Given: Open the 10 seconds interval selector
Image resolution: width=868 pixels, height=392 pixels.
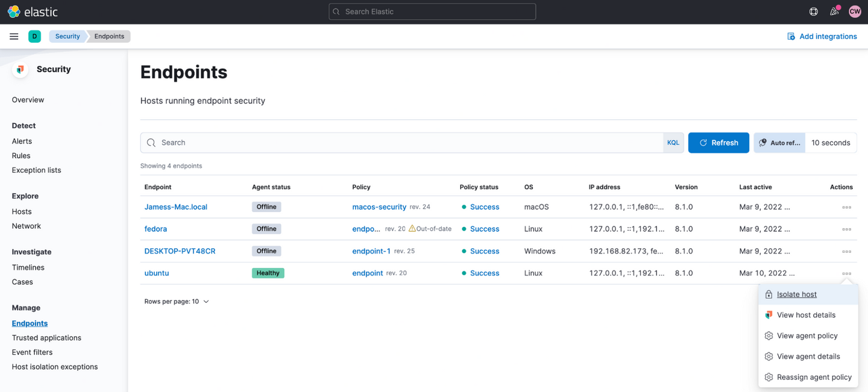Looking at the screenshot, I should 830,143.
